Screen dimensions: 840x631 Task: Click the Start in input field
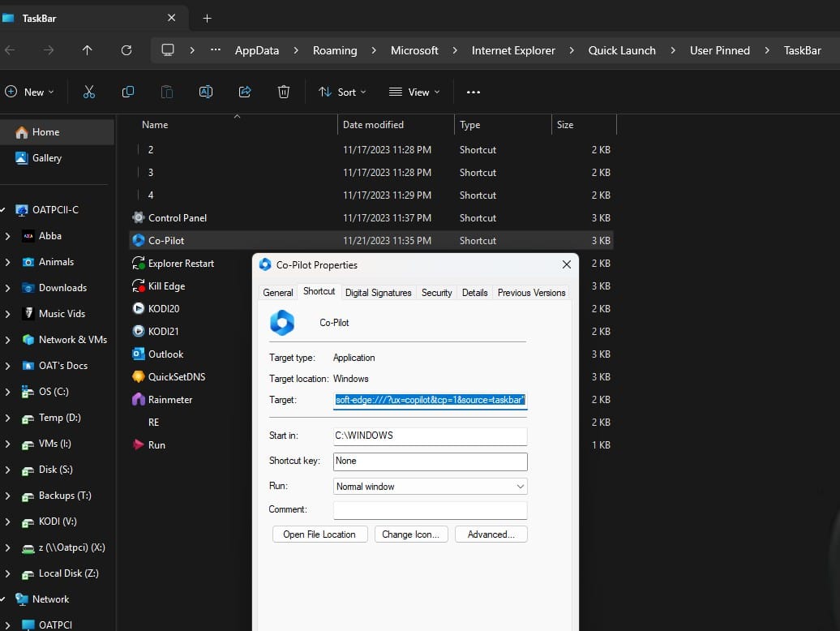[431, 436]
